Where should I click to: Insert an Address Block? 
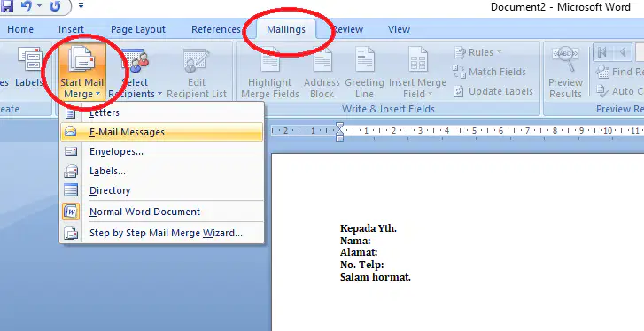click(x=322, y=73)
